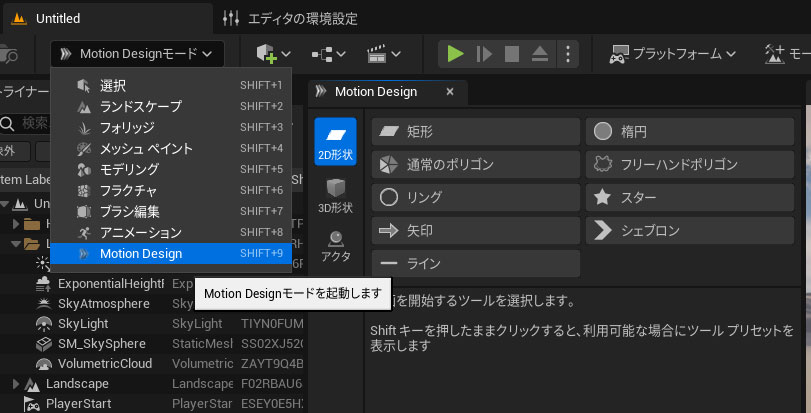Screen dimensions: 811x413
Task: Pick the 楕円 ellipse shape tool
Action: (690, 132)
